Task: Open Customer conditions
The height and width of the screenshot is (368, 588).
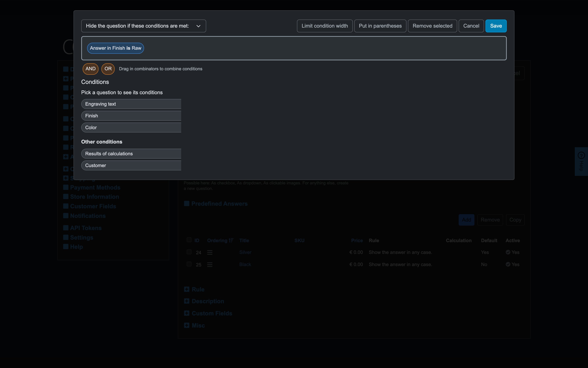Action: 131,165
